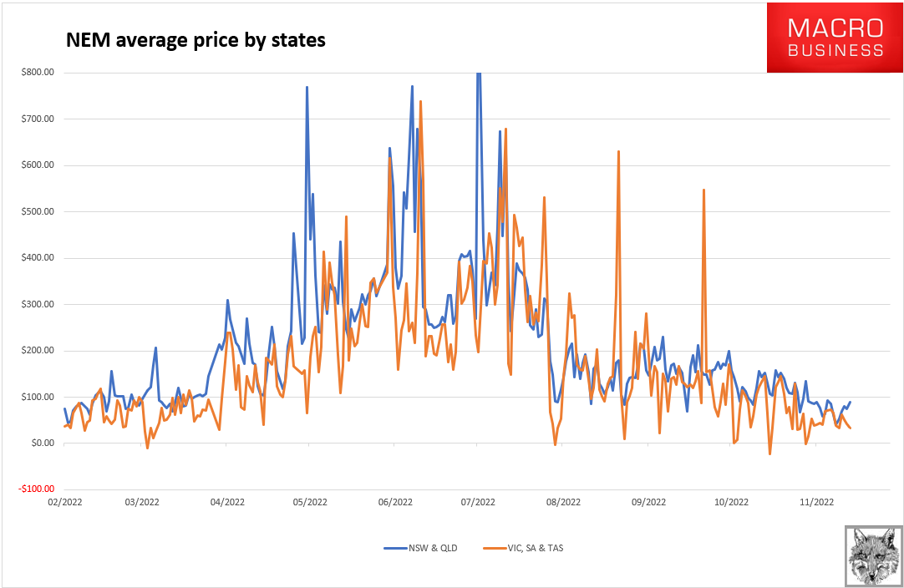Click the $0.00 y-axis label

pos(41,443)
